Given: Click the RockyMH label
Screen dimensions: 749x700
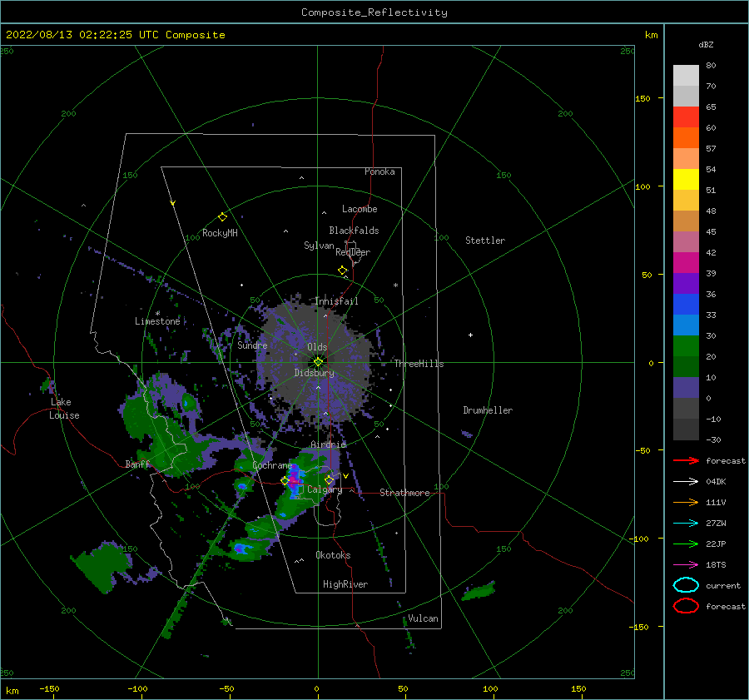Looking at the screenshot, I should tap(220, 233).
